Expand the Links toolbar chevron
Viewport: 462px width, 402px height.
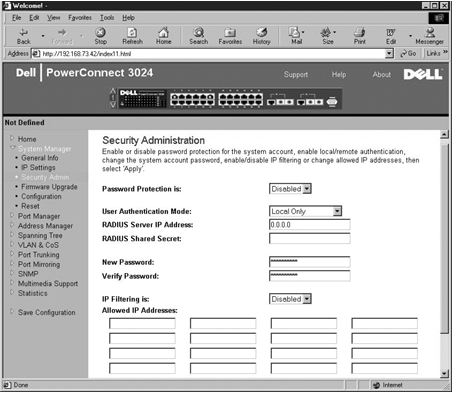point(445,53)
